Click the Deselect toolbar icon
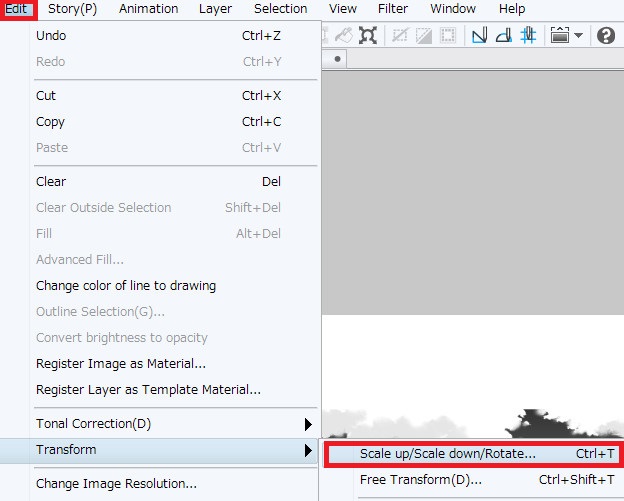The width and height of the screenshot is (624, 501). (x=400, y=35)
